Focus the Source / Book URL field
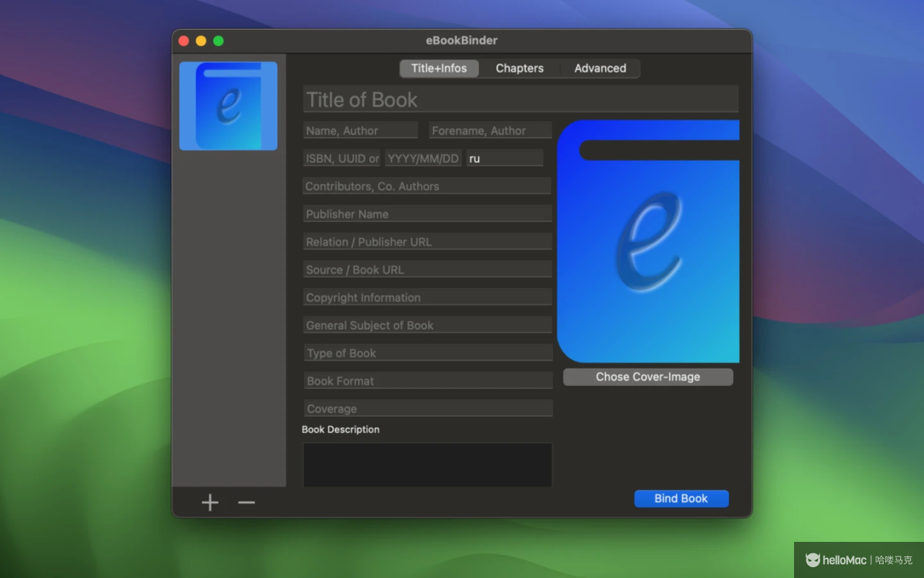The width and height of the screenshot is (924, 578). click(x=427, y=269)
